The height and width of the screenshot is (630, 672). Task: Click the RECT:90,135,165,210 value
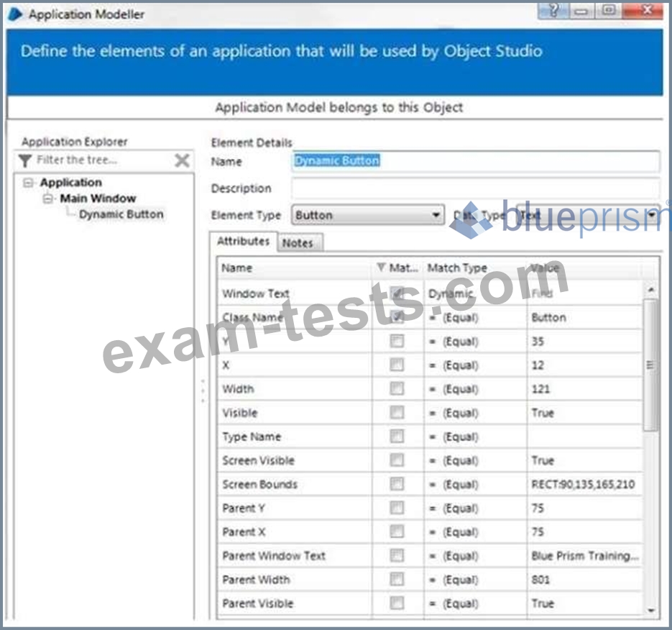(x=584, y=485)
